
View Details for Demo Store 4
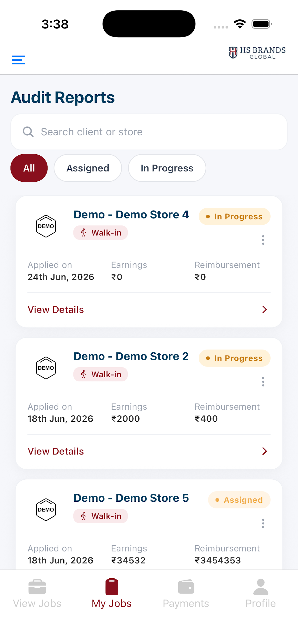tap(56, 310)
